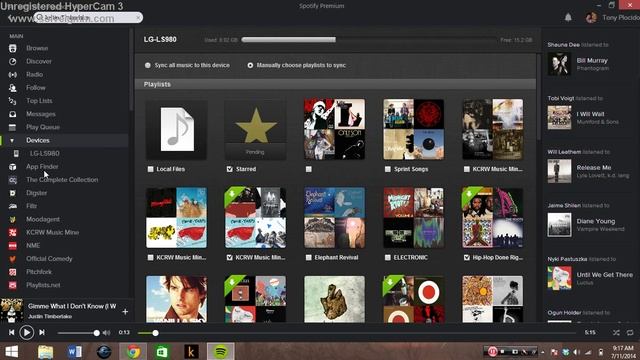This screenshot has width=640, height=360.
Task: Open Follow in the sidebar
Action: point(36,87)
